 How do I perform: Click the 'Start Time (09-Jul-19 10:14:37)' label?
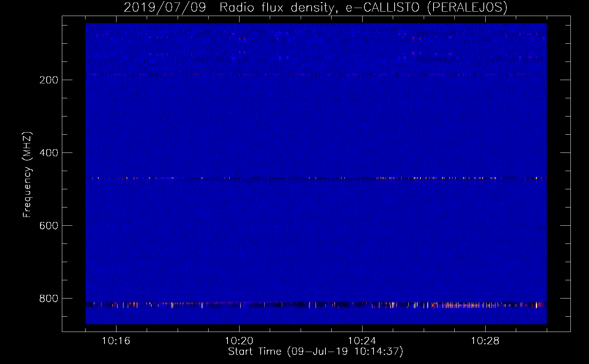pos(316,352)
